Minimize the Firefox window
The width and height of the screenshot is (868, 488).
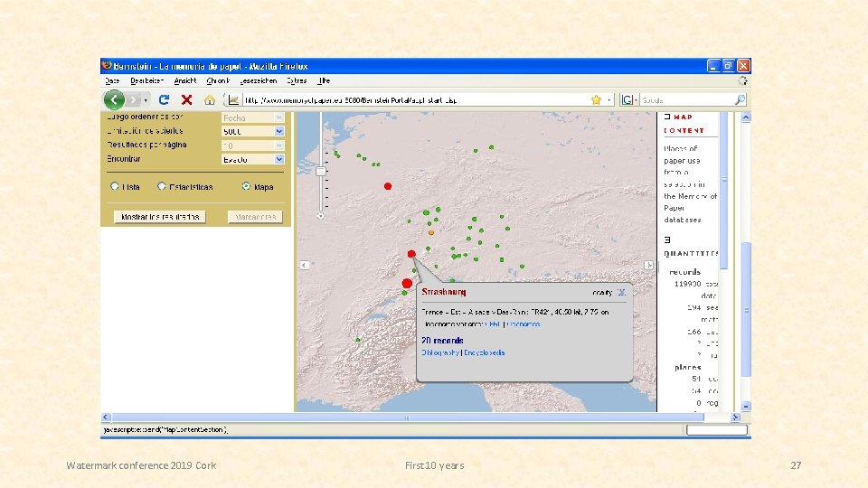[713, 66]
